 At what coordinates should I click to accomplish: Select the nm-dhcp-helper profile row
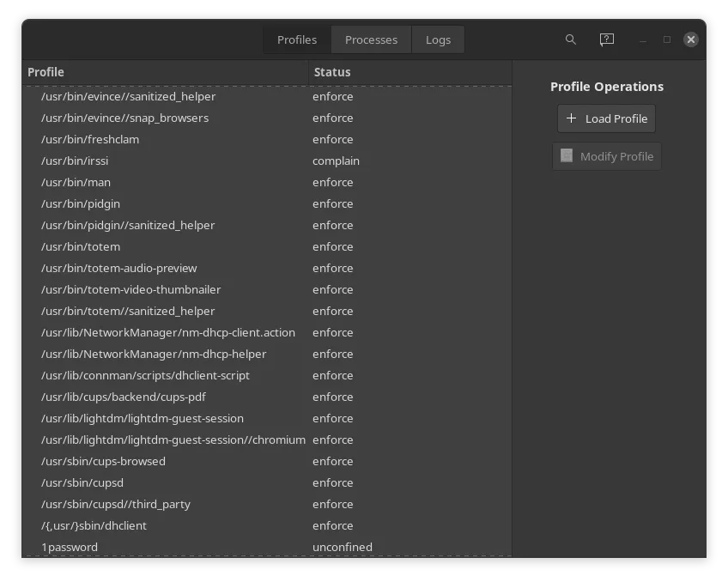pos(172,354)
